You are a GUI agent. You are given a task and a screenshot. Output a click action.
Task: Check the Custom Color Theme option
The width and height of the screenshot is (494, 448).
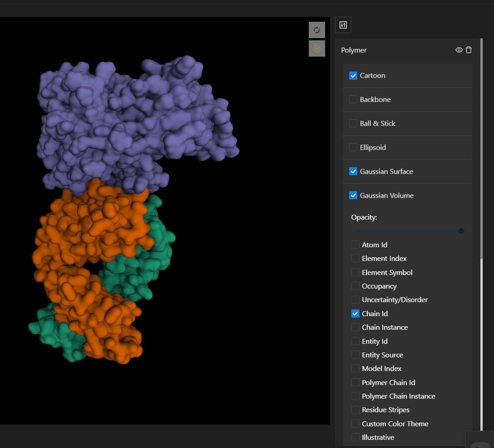pyautogui.click(x=355, y=424)
